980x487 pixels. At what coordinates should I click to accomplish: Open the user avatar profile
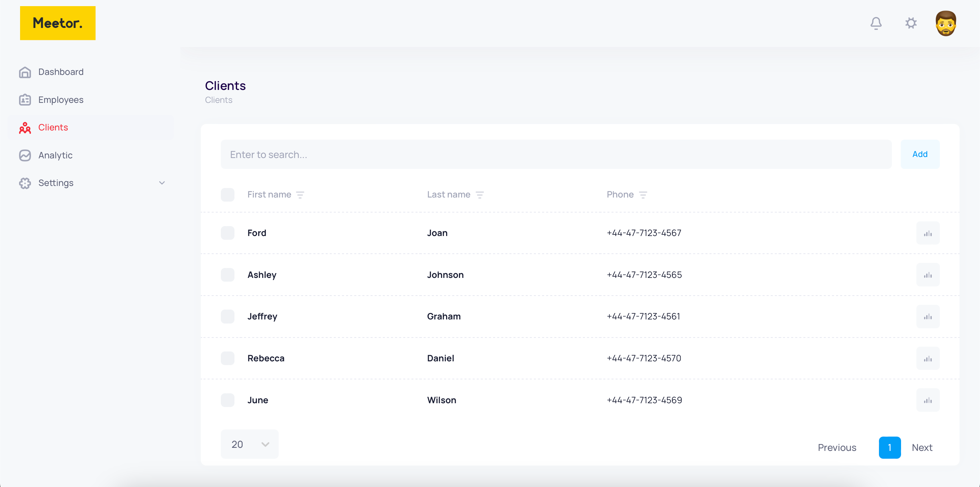tap(945, 23)
